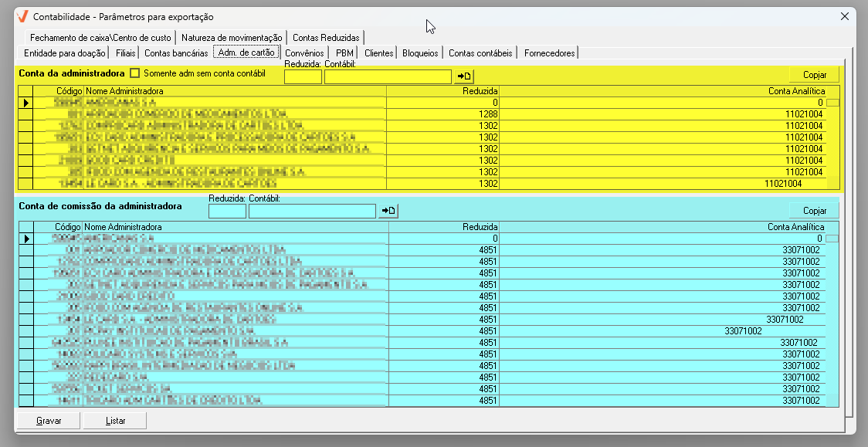Switch to the PBM tab
868x447 pixels.
pos(344,53)
